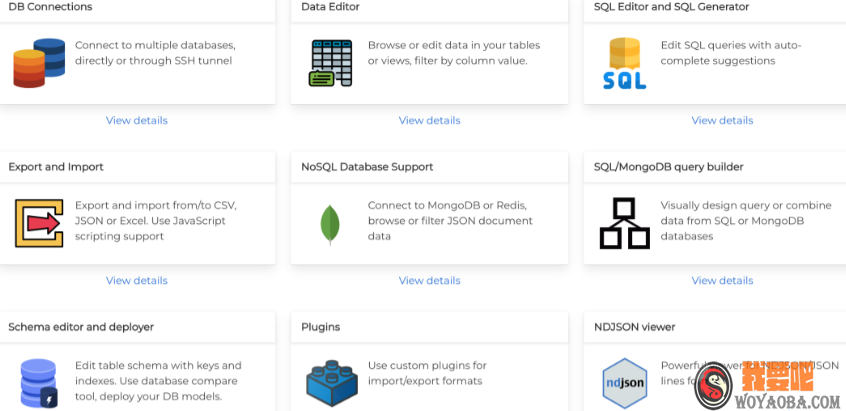
Task: Open View details under Export and Import
Action: (137, 281)
